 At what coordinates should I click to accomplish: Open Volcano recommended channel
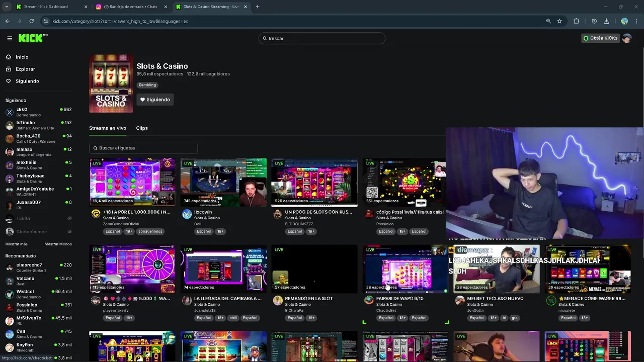click(x=38, y=281)
